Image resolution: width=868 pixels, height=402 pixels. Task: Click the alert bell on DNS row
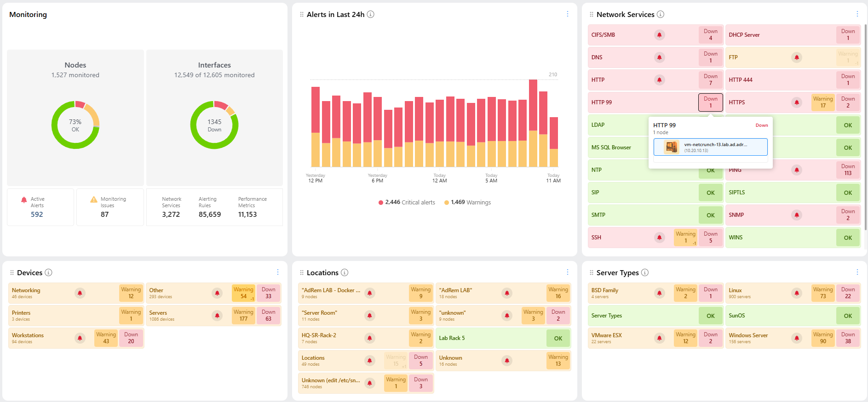tap(659, 57)
